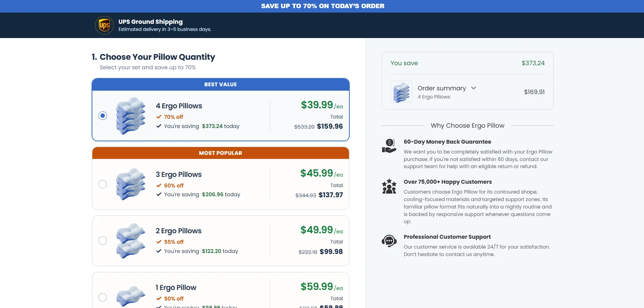Expand the Order summary chevron
This screenshot has height=308, width=644.
tap(474, 88)
